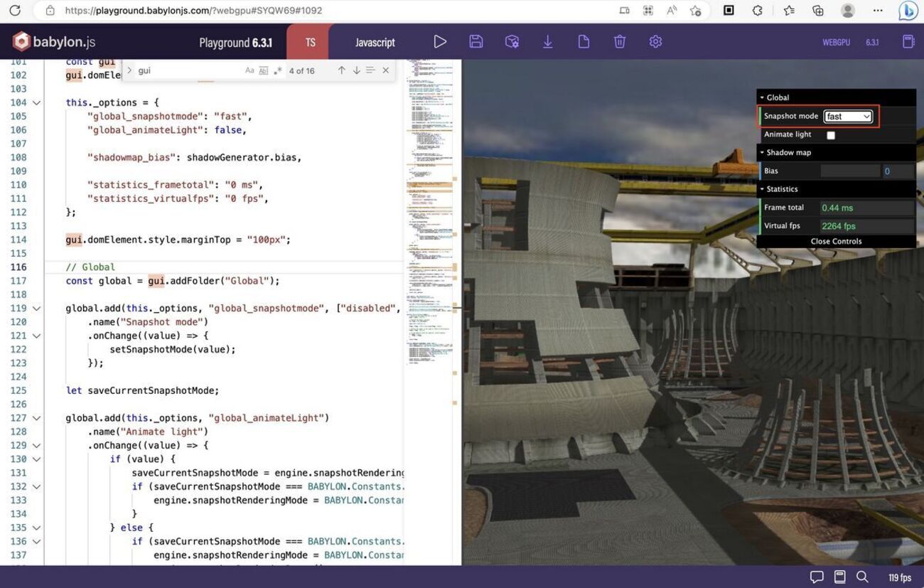
Task: Open the Inspector via the cube icon
Action: point(512,41)
